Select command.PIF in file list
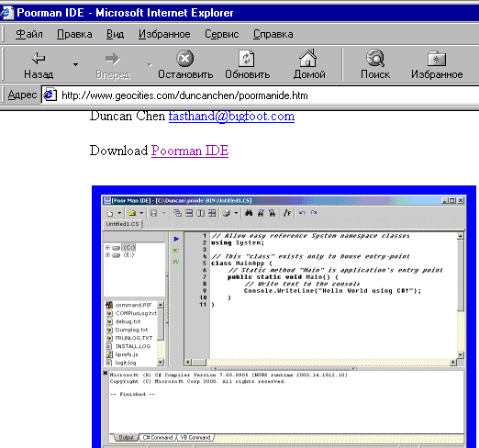The width and height of the screenshot is (479, 448). tap(133, 305)
